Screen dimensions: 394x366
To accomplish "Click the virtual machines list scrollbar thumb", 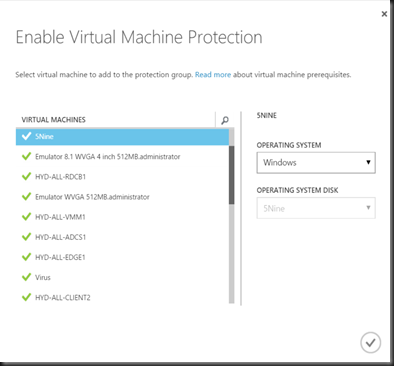I will point(232,175).
